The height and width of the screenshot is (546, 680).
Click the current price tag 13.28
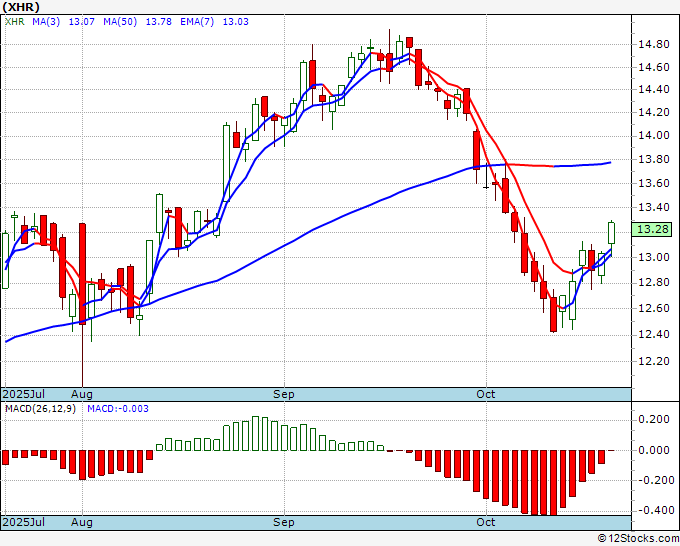pyautogui.click(x=652, y=229)
